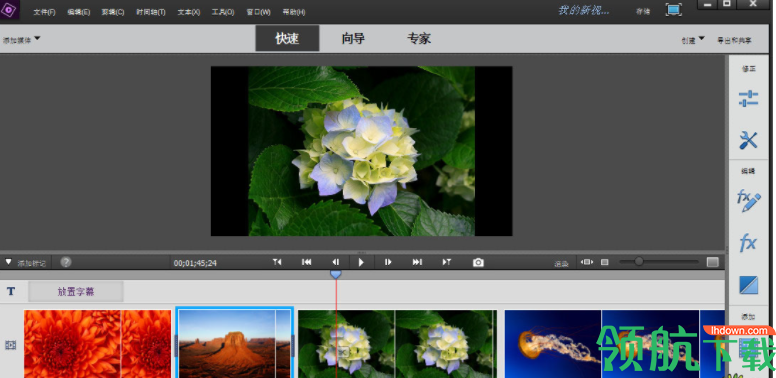The width and height of the screenshot is (776, 378).
Task: Open the 帮助(H) menu
Action: click(x=294, y=12)
